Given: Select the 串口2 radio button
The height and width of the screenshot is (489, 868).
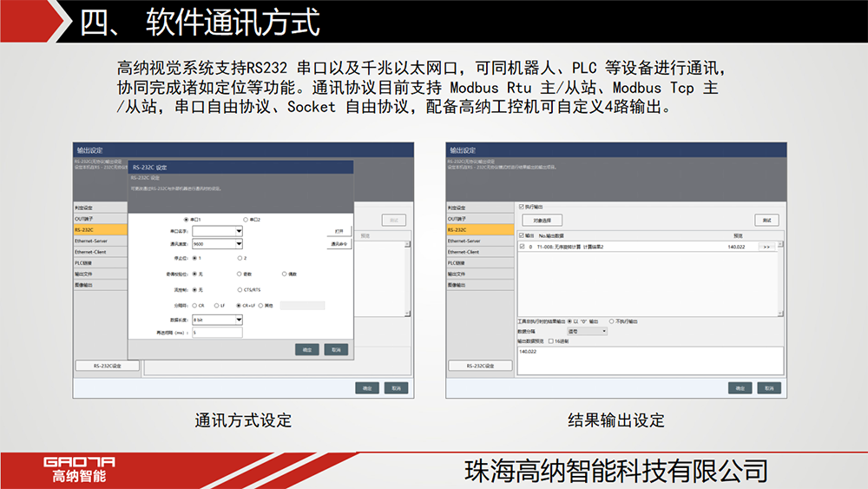Looking at the screenshot, I should pos(246,219).
